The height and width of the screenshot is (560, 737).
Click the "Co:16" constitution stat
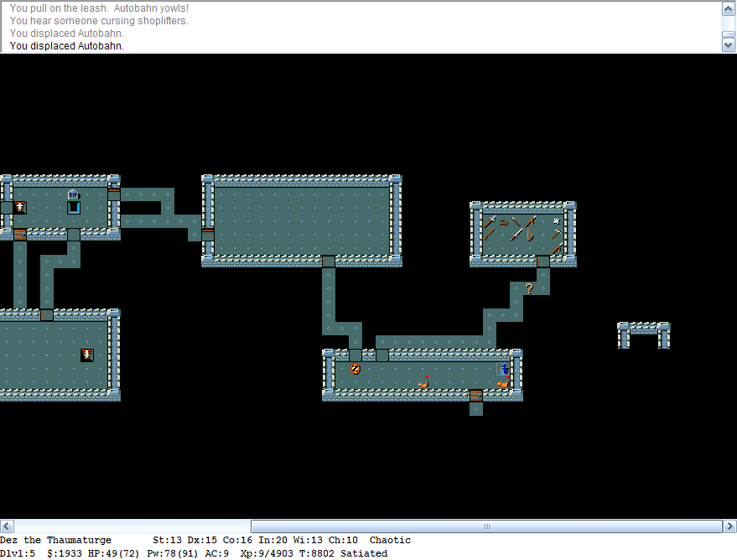pyautogui.click(x=237, y=540)
